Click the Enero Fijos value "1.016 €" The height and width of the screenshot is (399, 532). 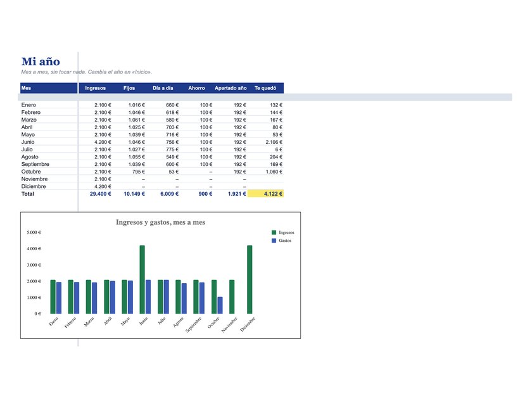pyautogui.click(x=137, y=105)
